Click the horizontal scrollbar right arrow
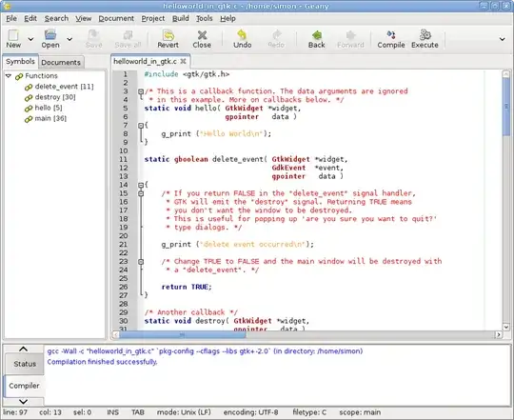The width and height of the screenshot is (514, 420). point(499,334)
